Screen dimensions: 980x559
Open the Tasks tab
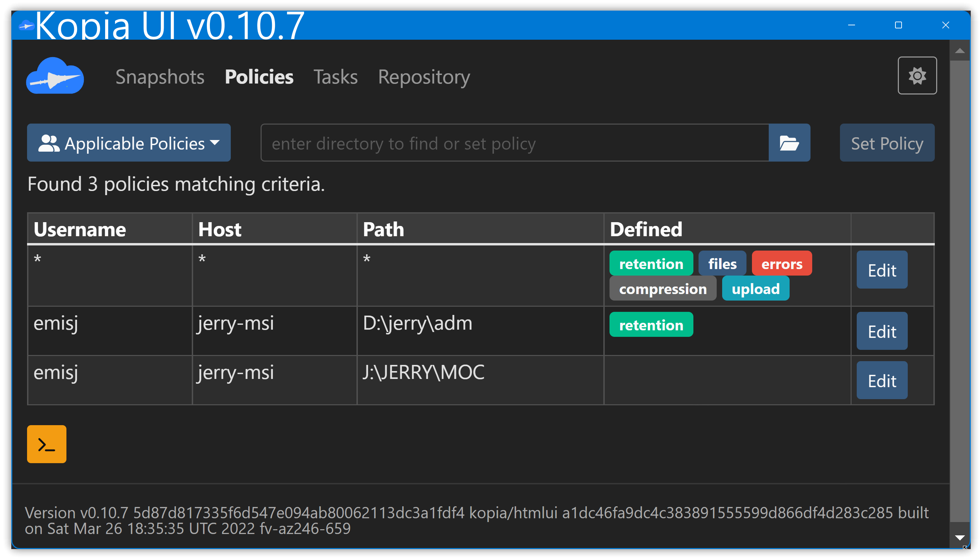(335, 77)
